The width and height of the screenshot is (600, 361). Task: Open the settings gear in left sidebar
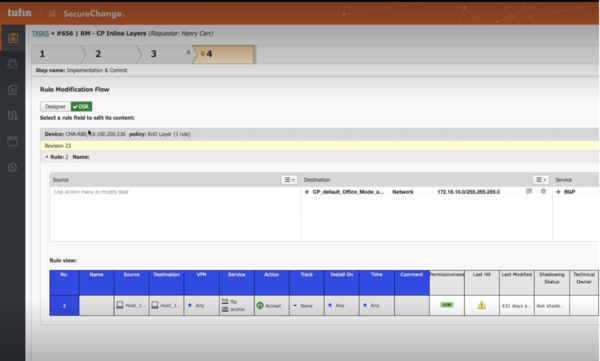(13, 167)
